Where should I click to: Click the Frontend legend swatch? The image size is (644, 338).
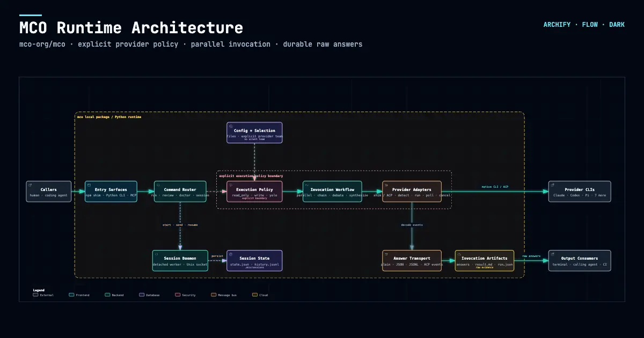pos(72,295)
